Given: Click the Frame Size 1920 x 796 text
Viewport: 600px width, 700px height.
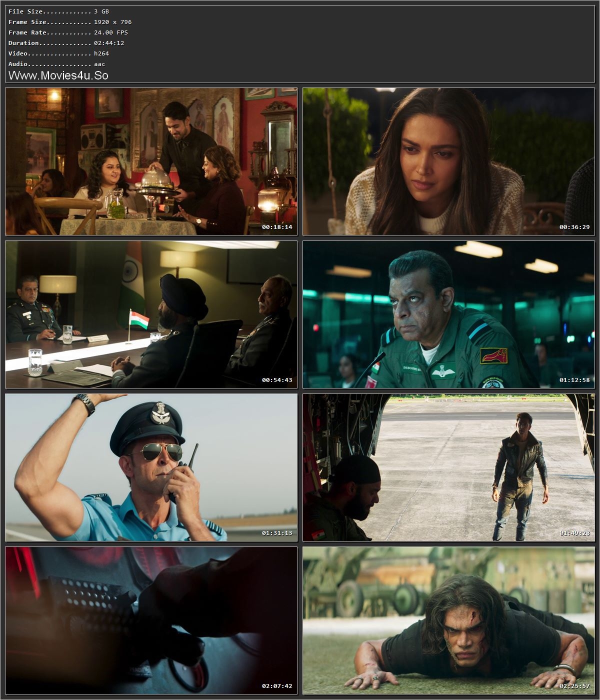Looking at the screenshot, I should tap(62, 21).
